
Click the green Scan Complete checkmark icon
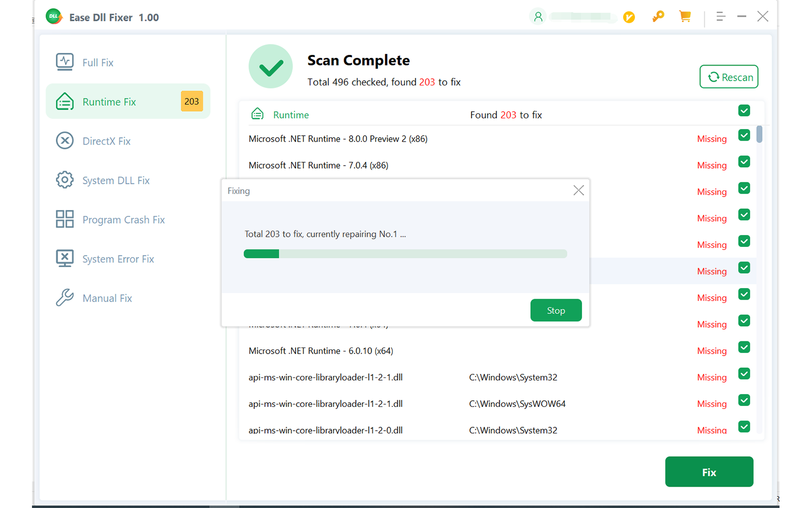[x=270, y=67]
